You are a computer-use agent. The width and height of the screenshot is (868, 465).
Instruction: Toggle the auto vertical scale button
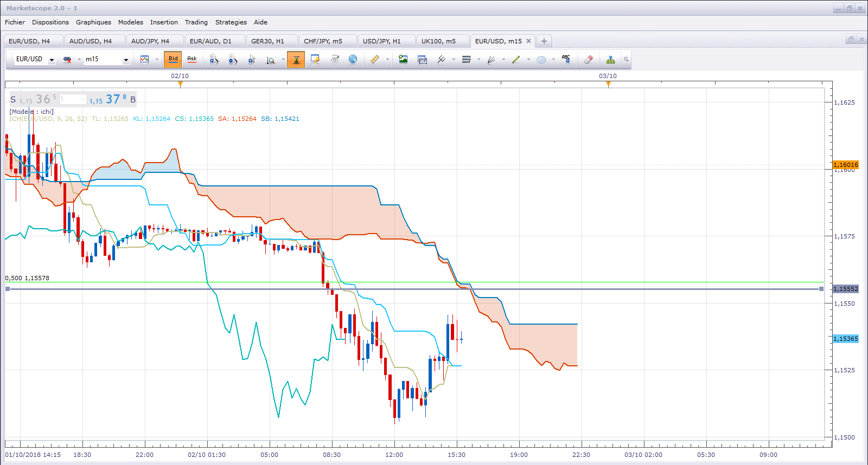click(296, 60)
